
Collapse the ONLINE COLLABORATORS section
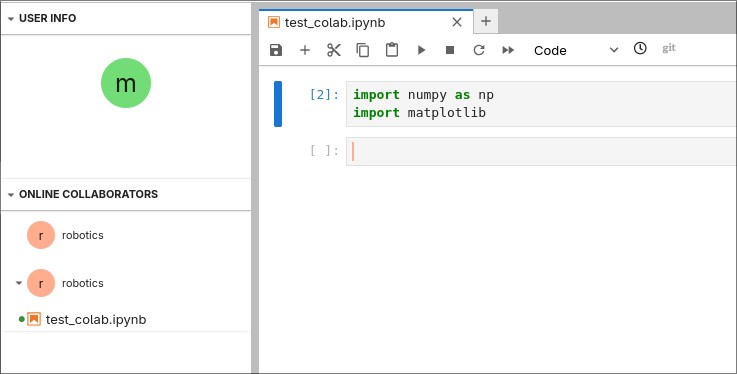11,195
